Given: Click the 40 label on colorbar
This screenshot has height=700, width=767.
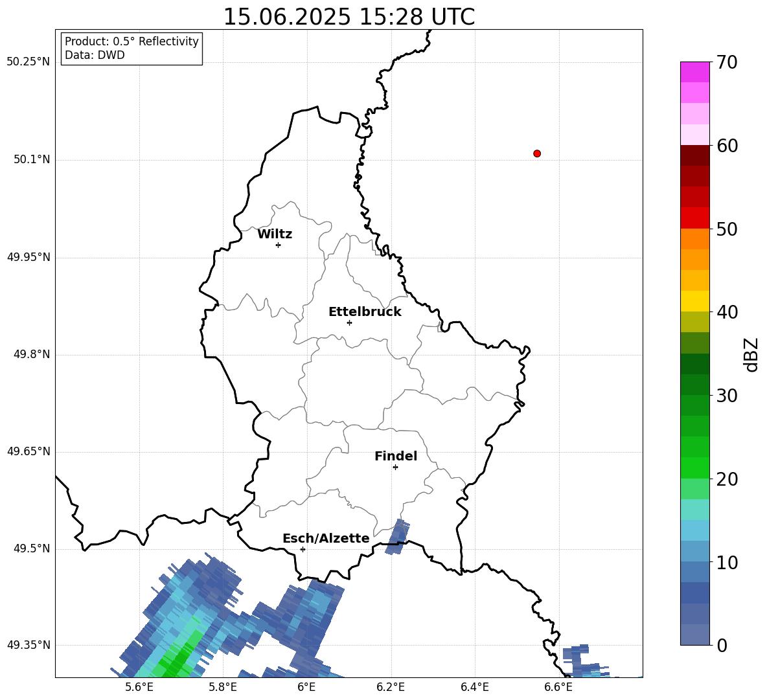Looking at the screenshot, I should pyautogui.click(x=727, y=312).
